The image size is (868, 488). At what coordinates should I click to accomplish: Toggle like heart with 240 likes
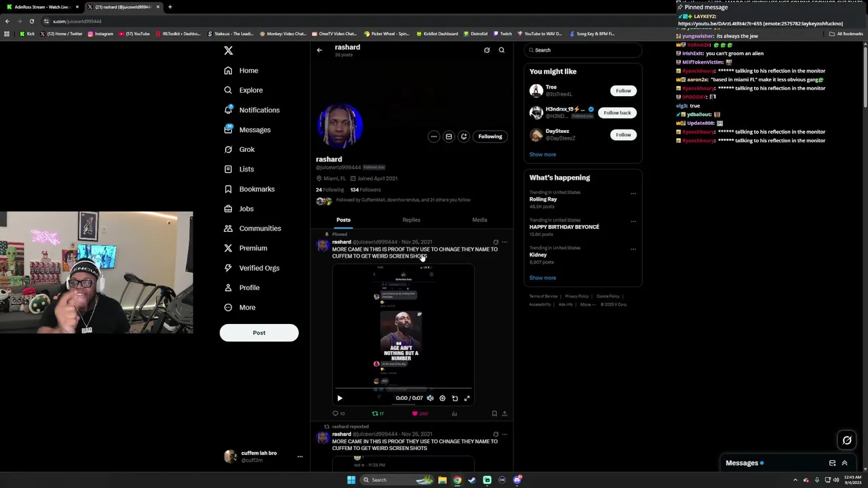(x=419, y=413)
